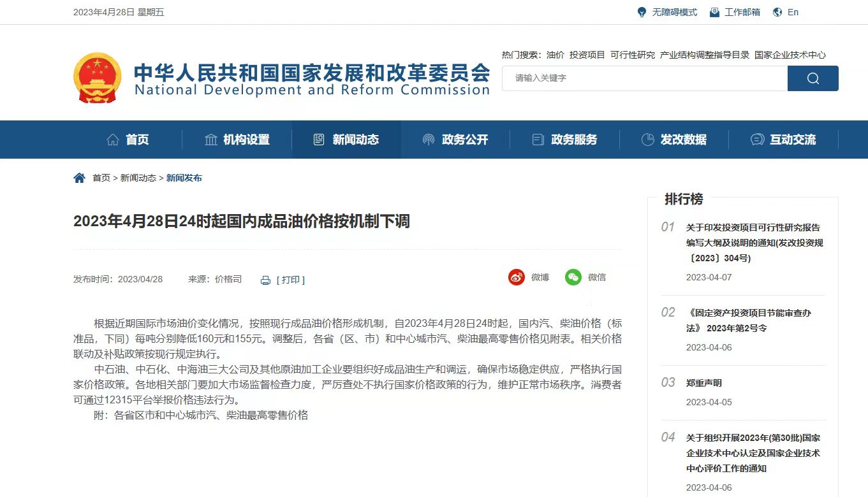Viewport: 868px width, 497px height.
Task: Click the 2023-04-05 ranking date
Action: click(x=709, y=402)
